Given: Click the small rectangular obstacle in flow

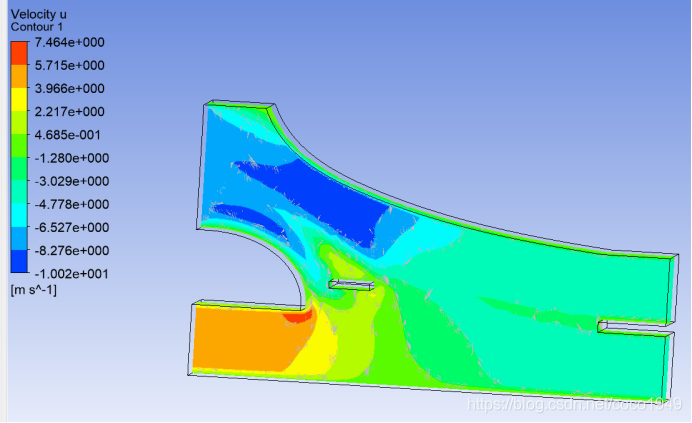Looking at the screenshot, I should [351, 285].
